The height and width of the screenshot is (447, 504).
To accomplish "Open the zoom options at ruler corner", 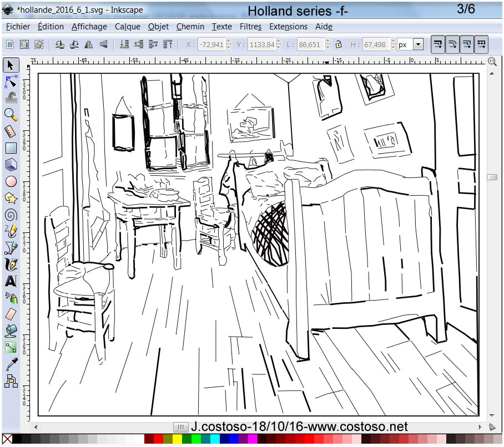I will click(x=492, y=61).
